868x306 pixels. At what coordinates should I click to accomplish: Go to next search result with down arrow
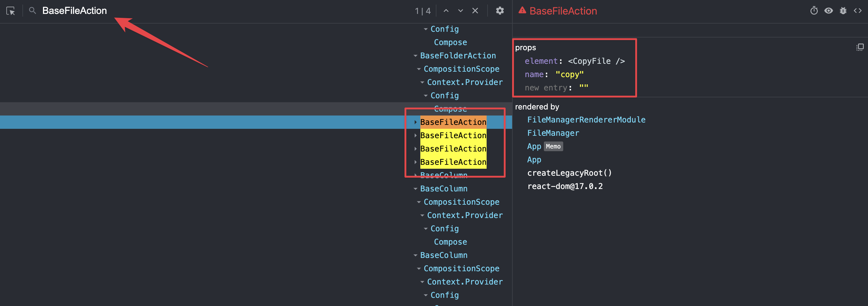click(460, 11)
